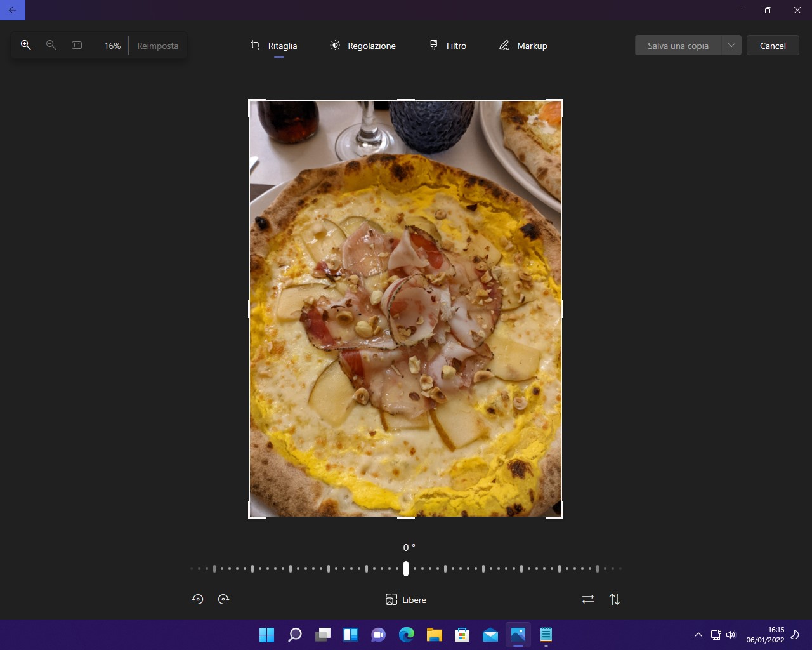Click the network tray icon
This screenshot has width=812, height=650.
click(x=716, y=635)
